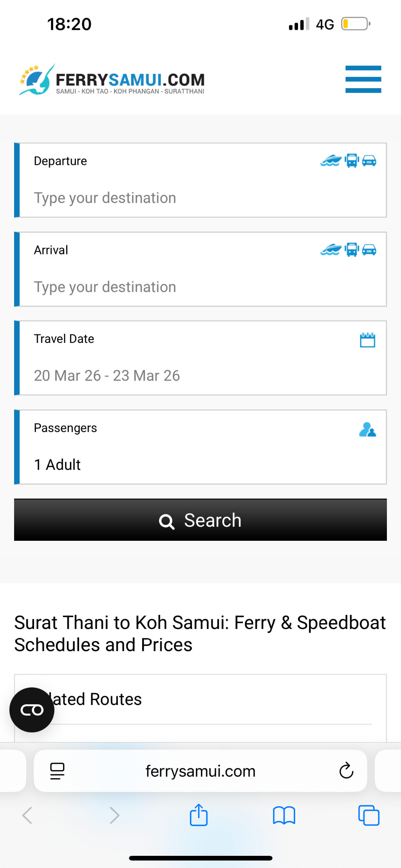Tap the floating round chat widget button
The image size is (401, 868).
coord(32,710)
